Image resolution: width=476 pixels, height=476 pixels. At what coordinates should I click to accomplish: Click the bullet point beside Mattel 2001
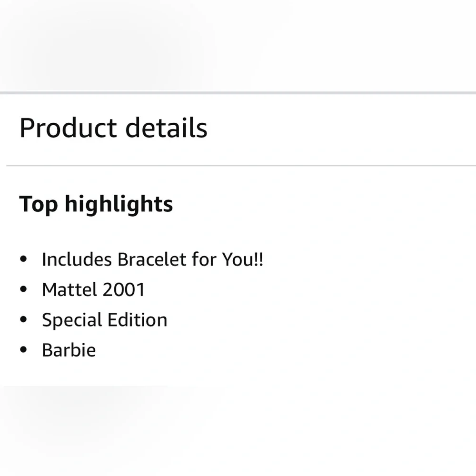(x=24, y=290)
